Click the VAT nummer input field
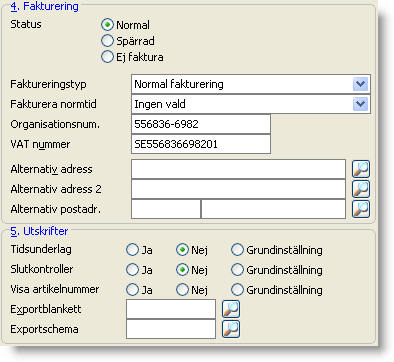The image size is (394, 362). coord(201,144)
